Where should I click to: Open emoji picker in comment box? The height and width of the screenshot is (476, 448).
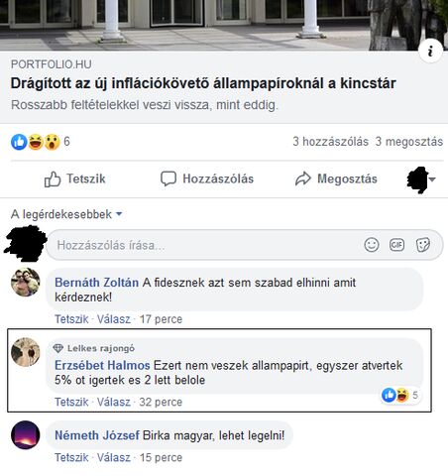tap(372, 245)
